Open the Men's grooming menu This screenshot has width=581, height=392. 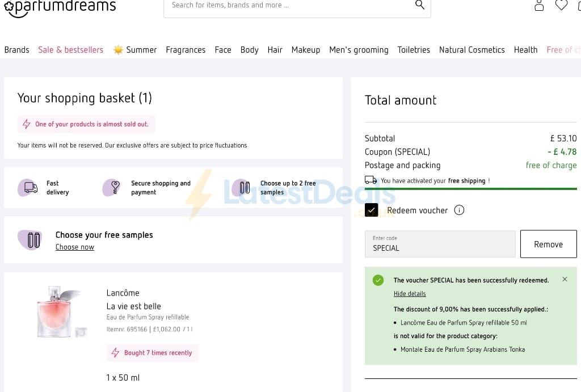(x=359, y=50)
